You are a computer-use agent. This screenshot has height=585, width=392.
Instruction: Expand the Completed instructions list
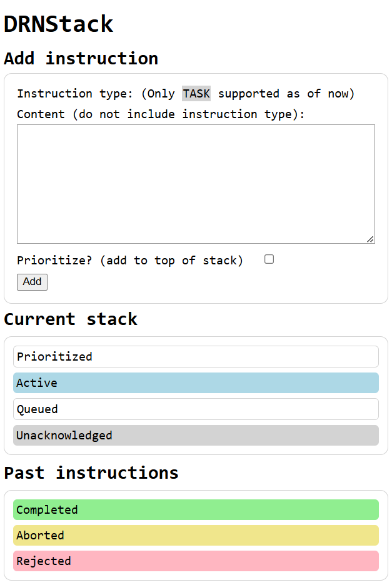196,509
